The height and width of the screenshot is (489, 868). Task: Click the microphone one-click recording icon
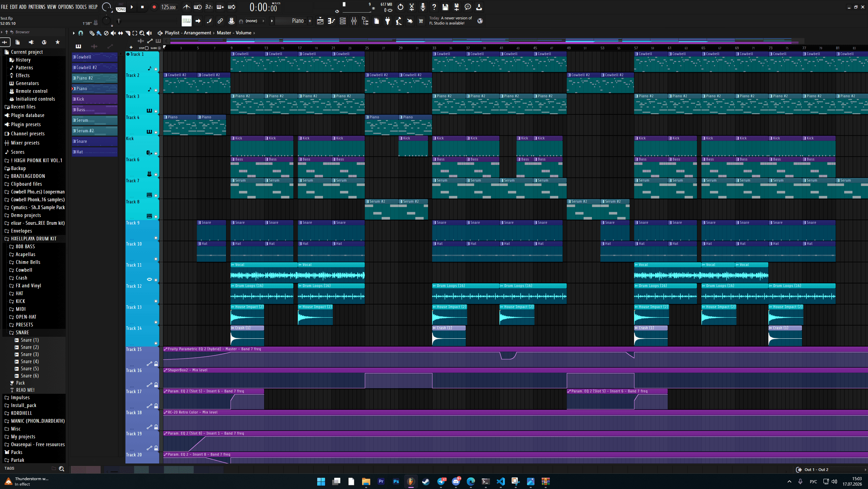pyautogui.click(x=423, y=7)
